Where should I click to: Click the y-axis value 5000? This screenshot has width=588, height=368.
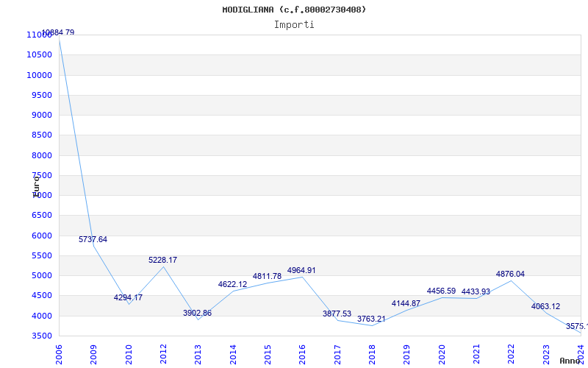click(41, 276)
